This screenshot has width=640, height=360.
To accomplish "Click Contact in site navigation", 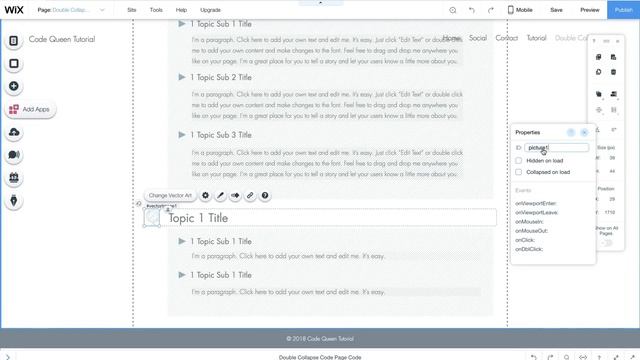I will 507,38.
